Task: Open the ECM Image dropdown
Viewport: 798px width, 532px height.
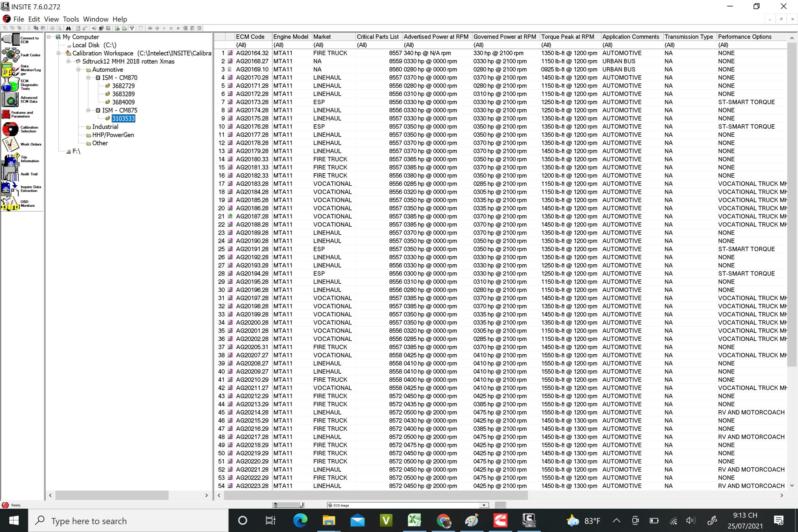Action: pos(484,505)
